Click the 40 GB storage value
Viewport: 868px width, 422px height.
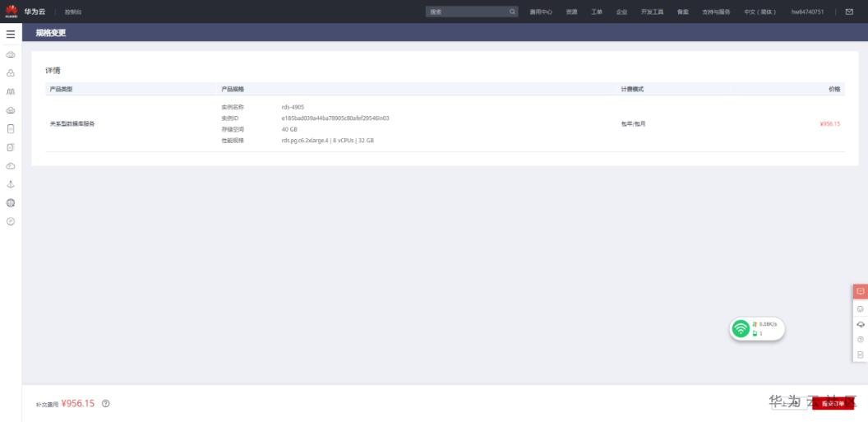289,129
